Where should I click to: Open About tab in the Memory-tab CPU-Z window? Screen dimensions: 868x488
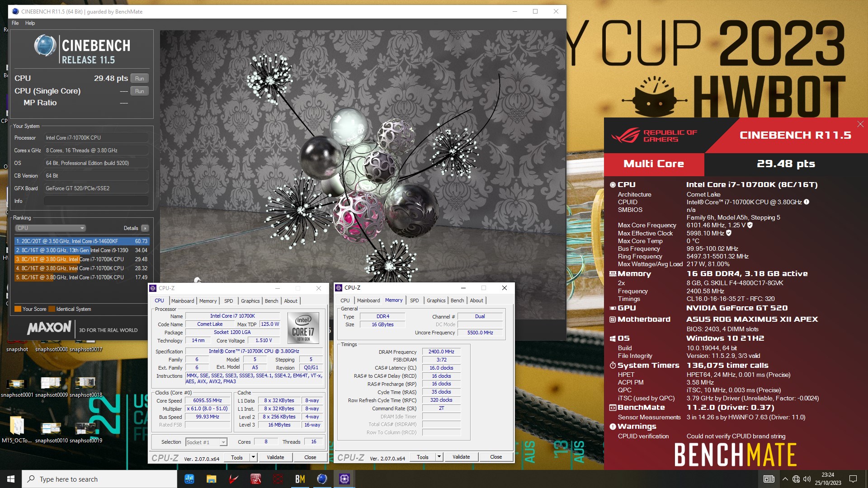pos(476,300)
